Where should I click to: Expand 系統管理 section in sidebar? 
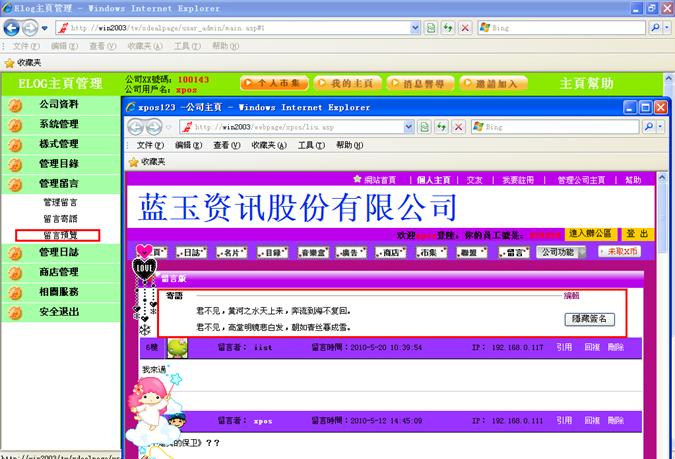pyautogui.click(x=58, y=124)
